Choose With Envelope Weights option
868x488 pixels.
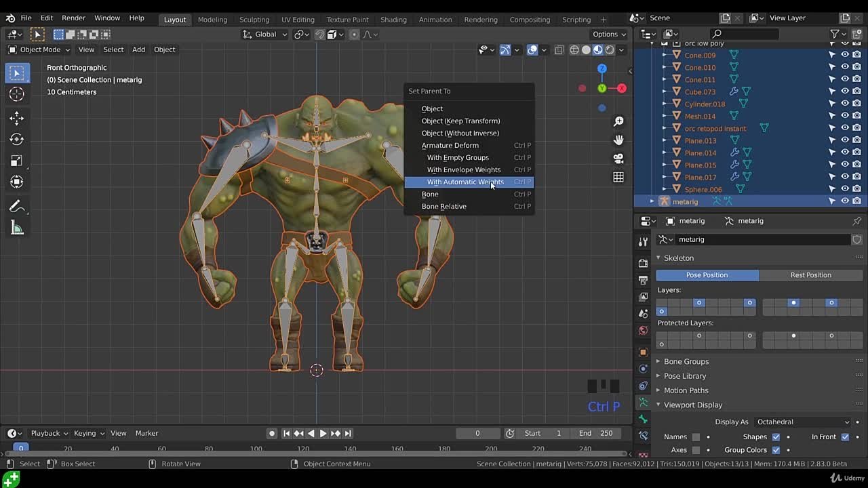point(469,169)
